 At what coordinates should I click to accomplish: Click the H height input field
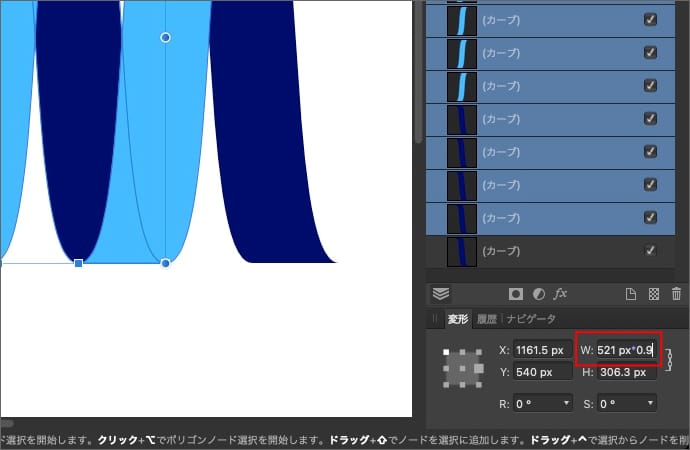point(626,372)
